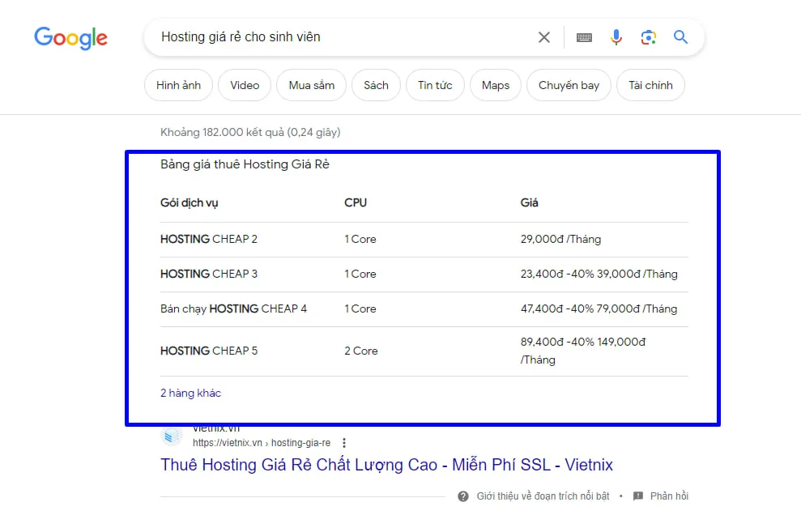801x532 pixels.
Task: Click the question mark help icon near featured snippet
Action: pyautogui.click(x=462, y=496)
